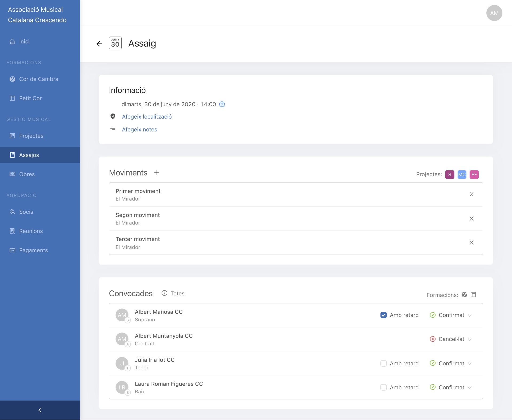Check Amb retard for Júlia Irla
The height and width of the screenshot is (420, 512).
383,363
